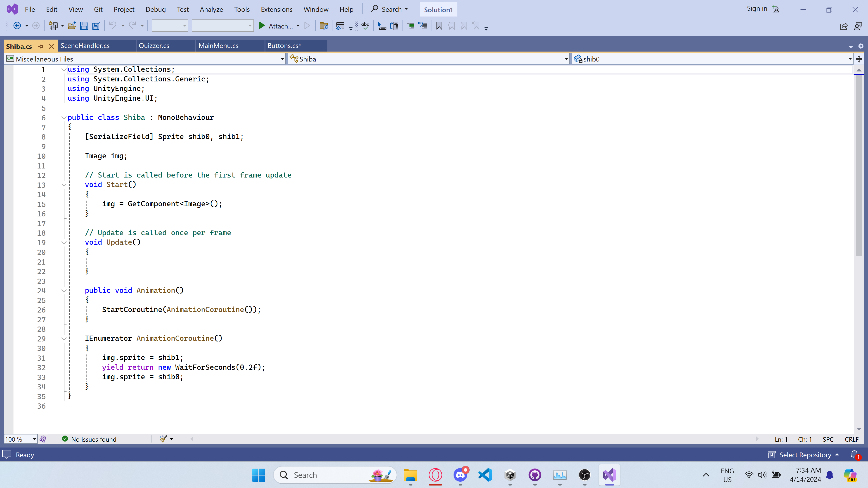Image resolution: width=868 pixels, height=488 pixels.
Task: Click the spell checker abc icon
Action: (365, 26)
